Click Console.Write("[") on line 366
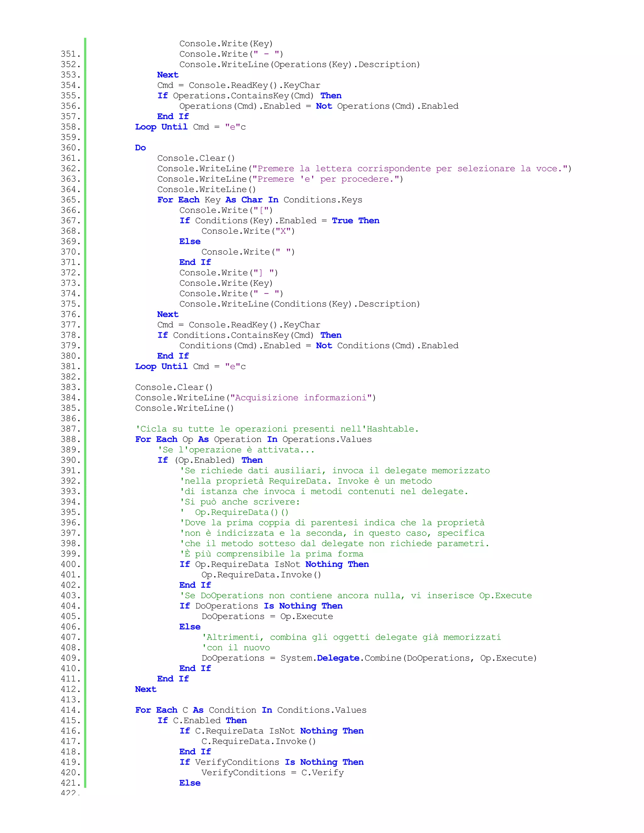644x833 pixels. point(226,210)
